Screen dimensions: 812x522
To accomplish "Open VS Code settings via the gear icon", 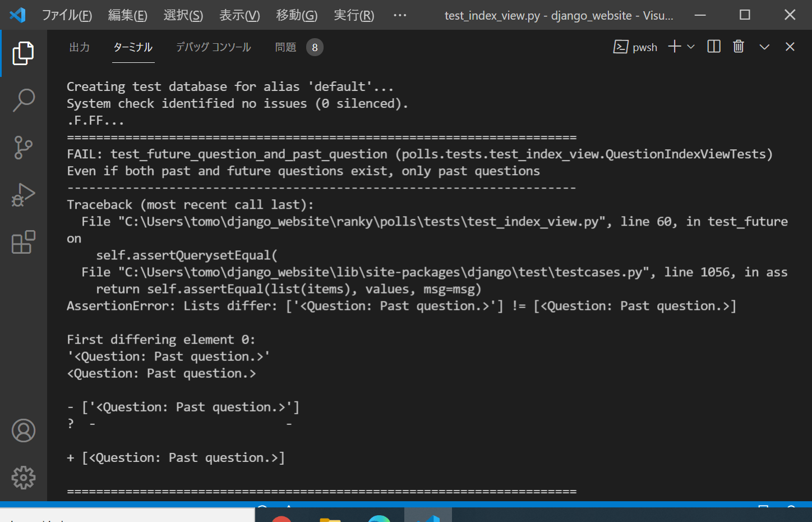I will coord(23,478).
